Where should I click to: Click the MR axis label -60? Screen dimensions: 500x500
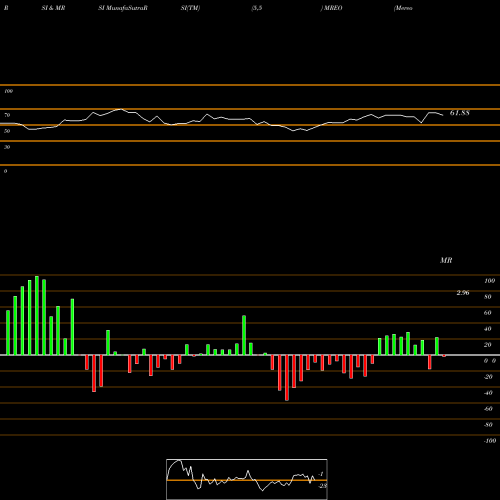488,409
